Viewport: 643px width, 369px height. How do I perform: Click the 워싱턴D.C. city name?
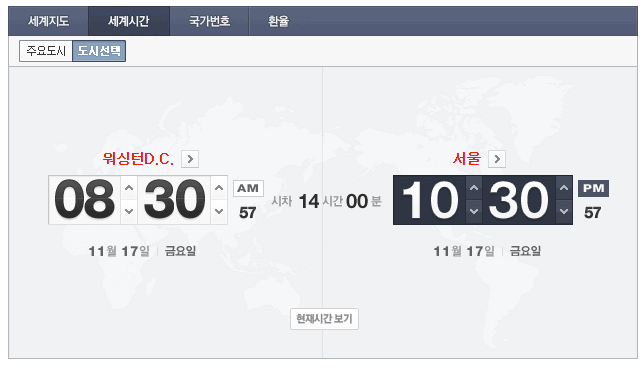point(138,159)
